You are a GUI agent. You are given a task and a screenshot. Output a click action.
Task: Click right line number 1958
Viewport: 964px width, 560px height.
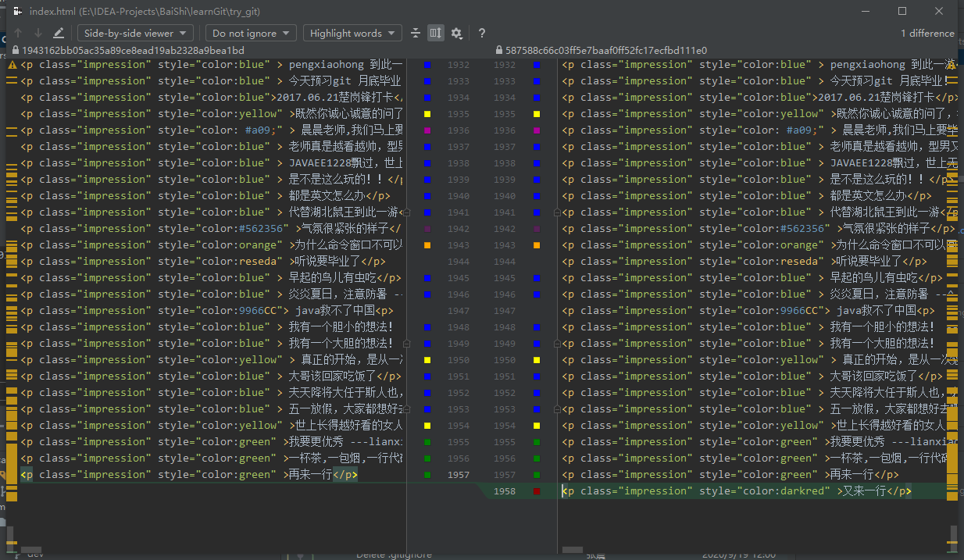click(505, 491)
